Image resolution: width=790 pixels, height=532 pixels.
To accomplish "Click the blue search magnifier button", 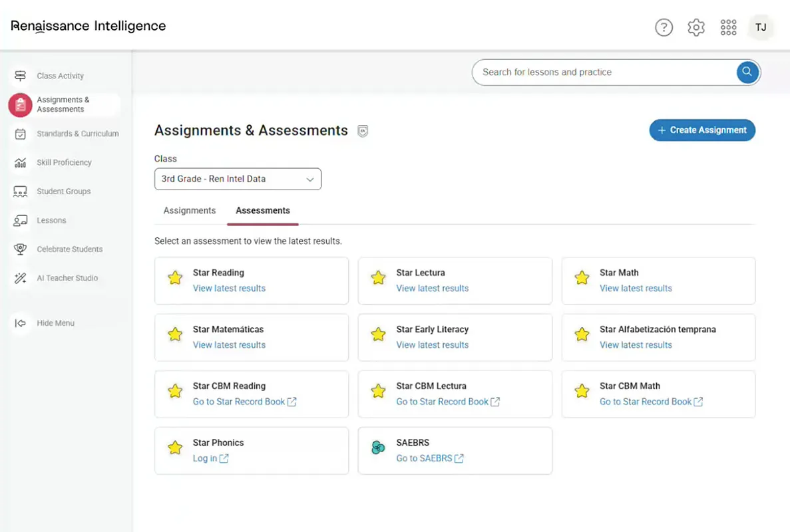I will click(x=747, y=72).
